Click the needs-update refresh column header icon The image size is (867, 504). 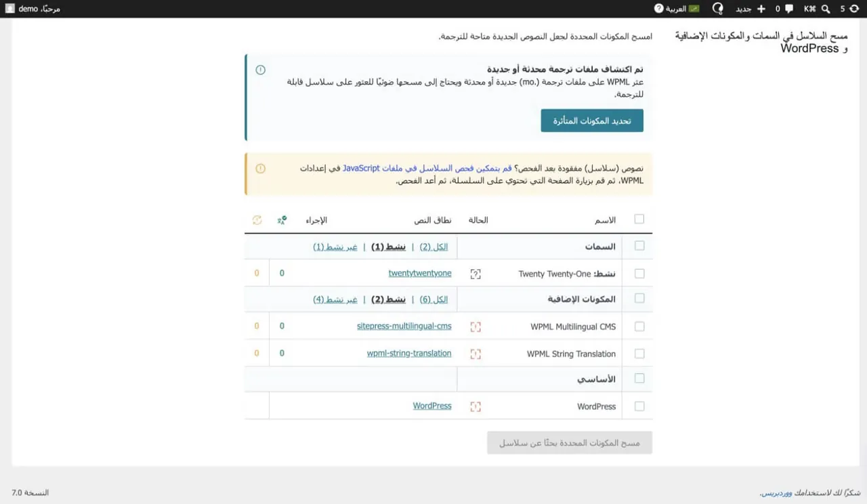click(x=257, y=220)
